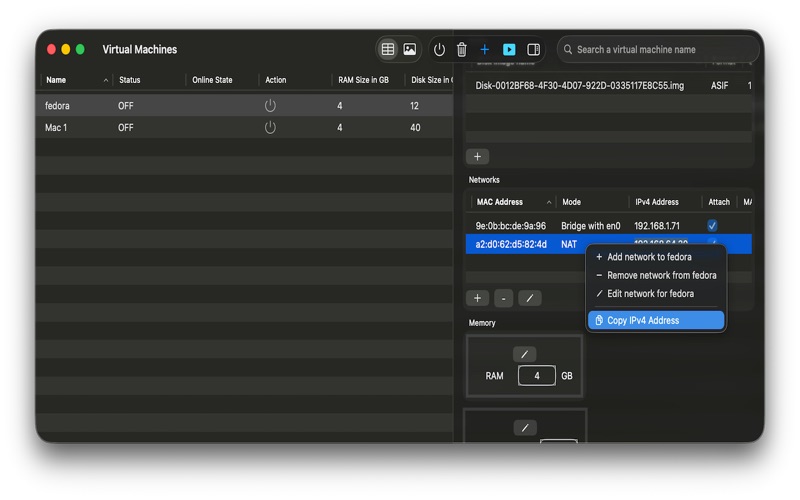Click the power toolbar icon
Viewport: 800px width, 500px height.
(x=439, y=49)
